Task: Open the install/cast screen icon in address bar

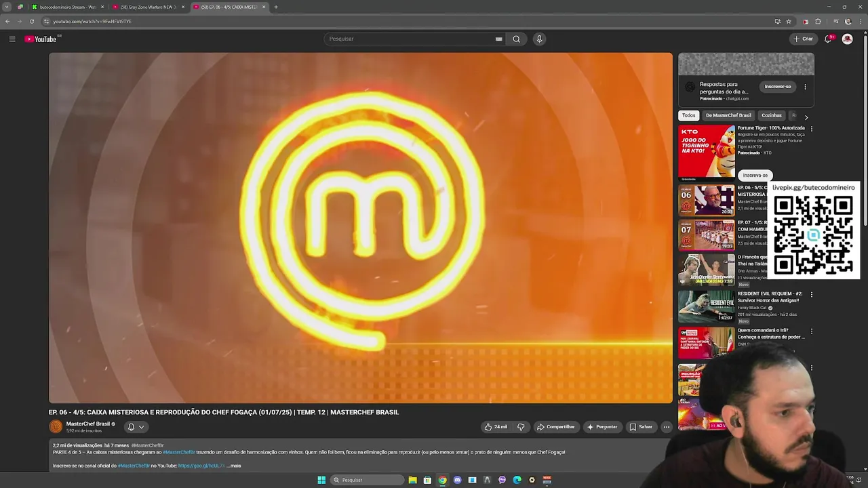Action: click(777, 21)
